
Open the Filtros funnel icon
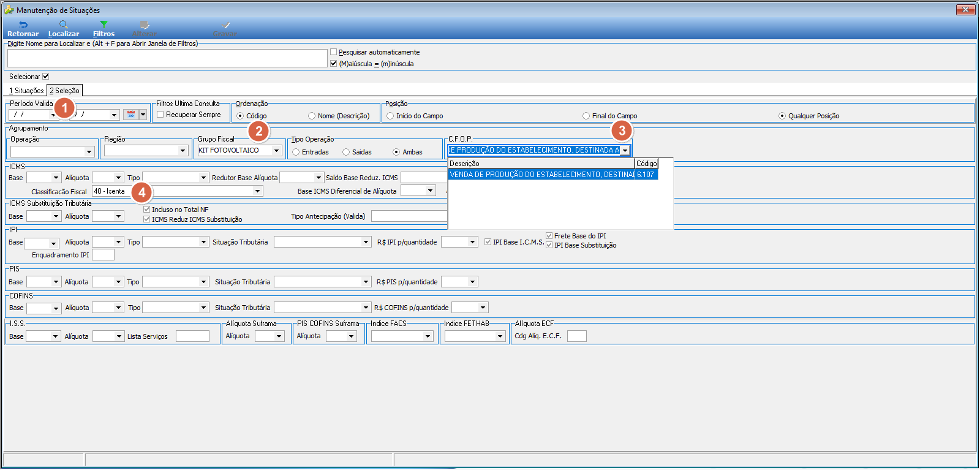[x=104, y=25]
